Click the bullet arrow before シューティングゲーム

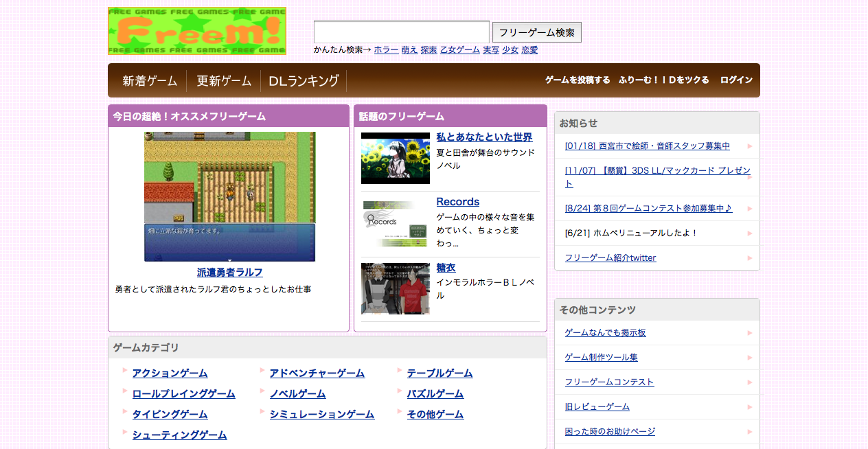(x=125, y=432)
